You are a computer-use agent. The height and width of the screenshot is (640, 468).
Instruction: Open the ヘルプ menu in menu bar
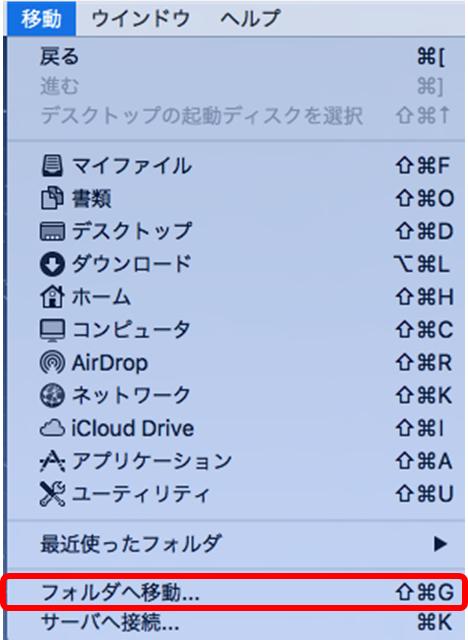[x=251, y=18]
